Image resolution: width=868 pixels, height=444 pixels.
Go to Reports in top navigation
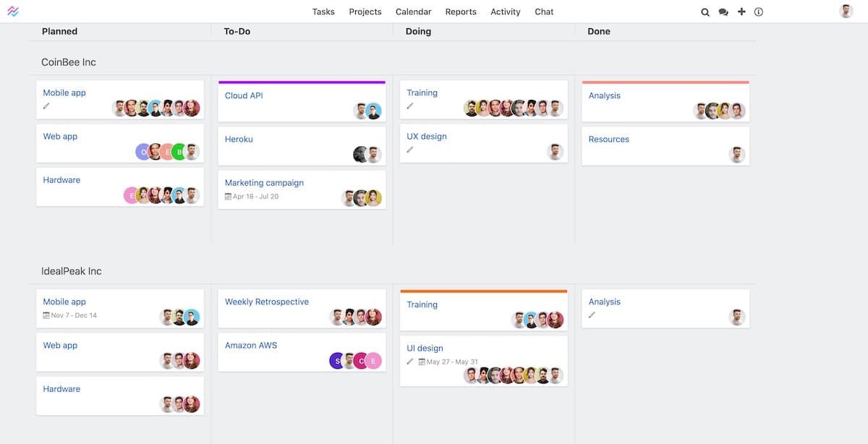tap(461, 12)
